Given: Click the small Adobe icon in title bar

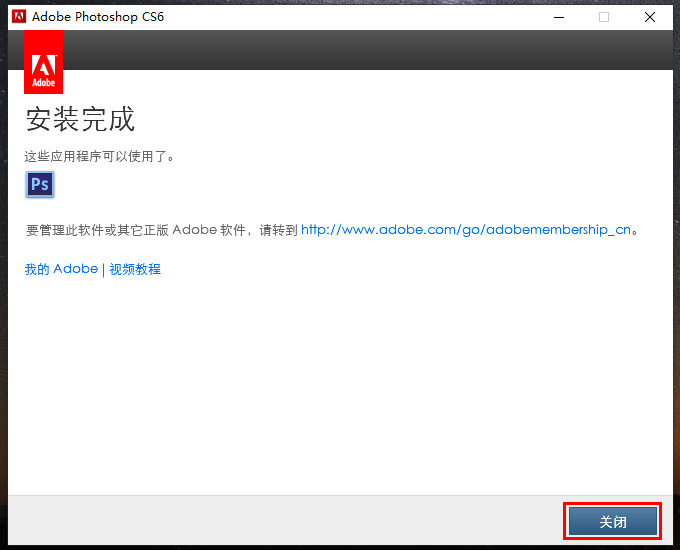Looking at the screenshot, I should (x=19, y=16).
